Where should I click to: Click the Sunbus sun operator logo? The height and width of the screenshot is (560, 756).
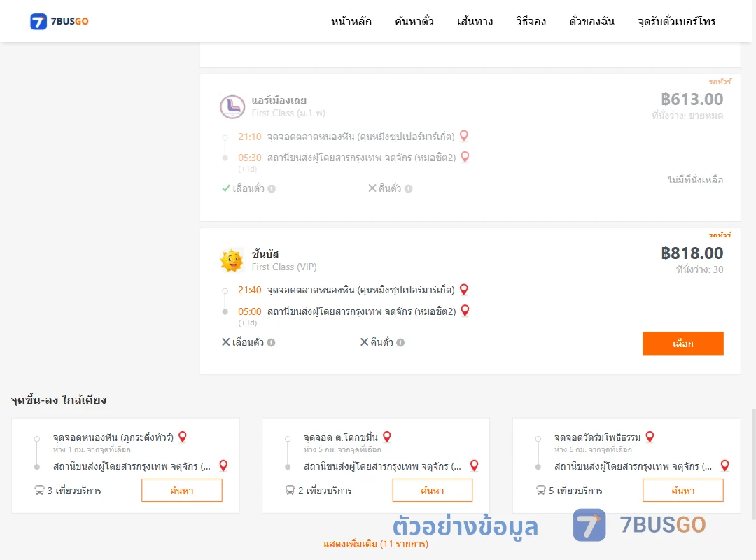[232, 260]
